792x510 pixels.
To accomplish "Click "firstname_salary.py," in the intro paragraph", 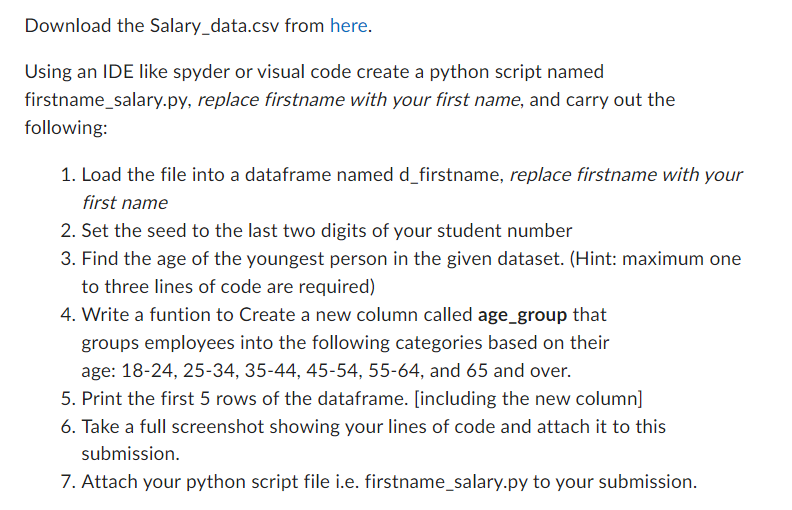I will (x=108, y=100).
